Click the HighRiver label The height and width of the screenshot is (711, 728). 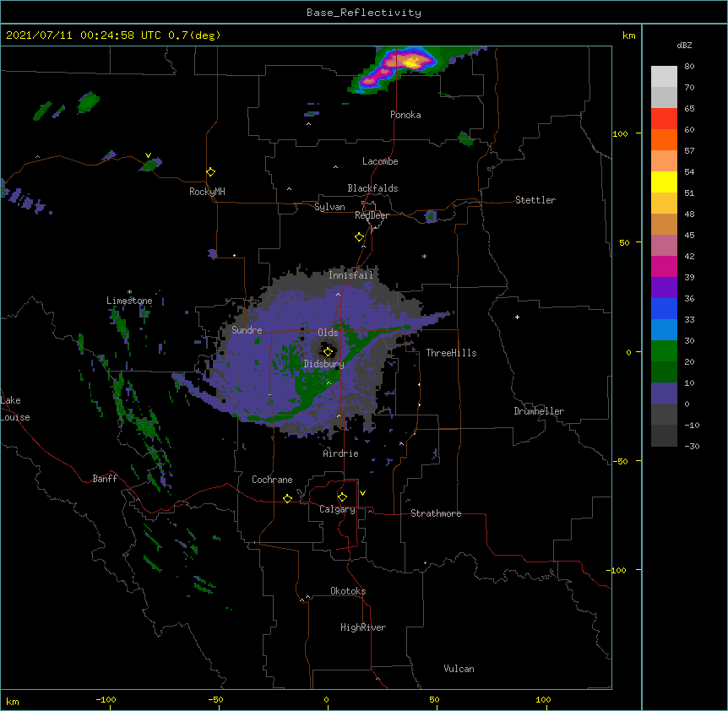tap(363, 627)
